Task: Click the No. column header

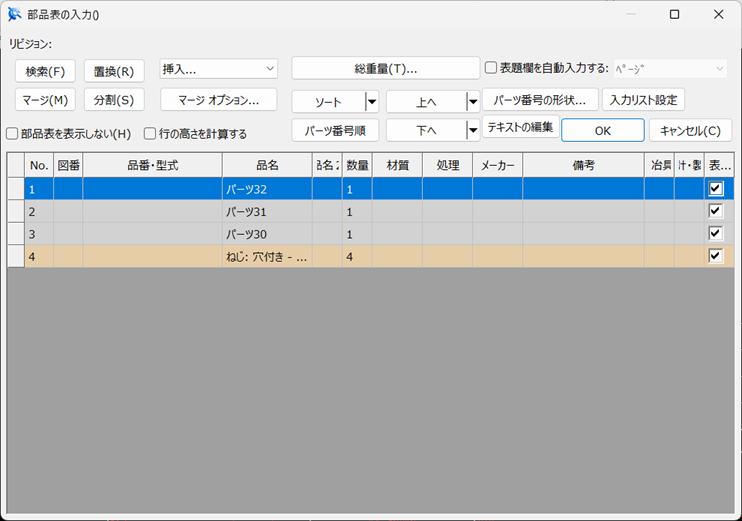Action: (39, 165)
